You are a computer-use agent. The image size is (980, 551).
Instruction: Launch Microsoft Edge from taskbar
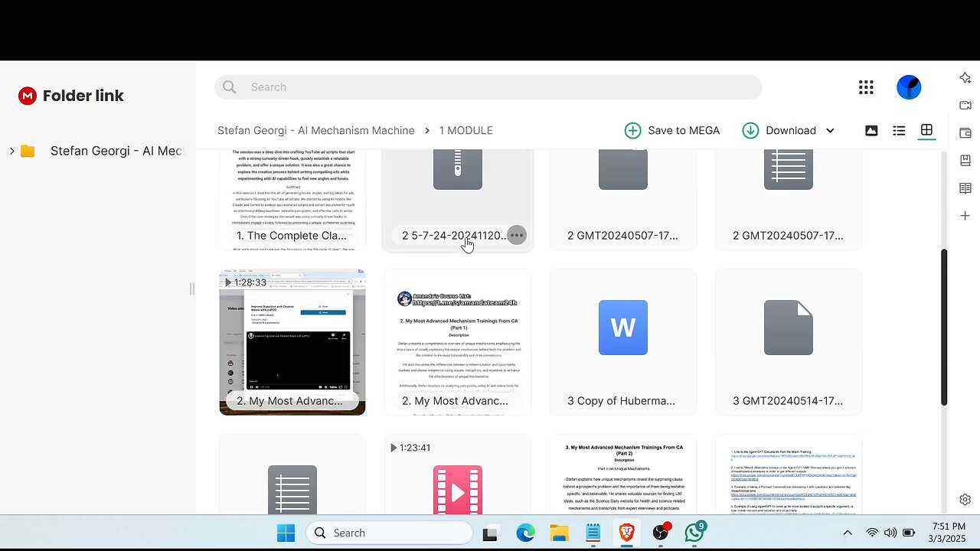[x=525, y=533]
